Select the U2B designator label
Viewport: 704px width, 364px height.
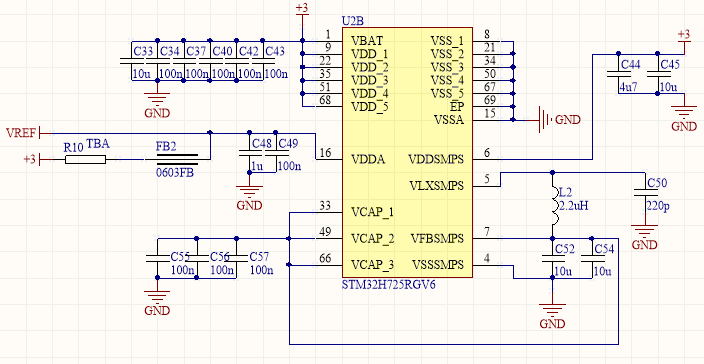click(x=353, y=21)
